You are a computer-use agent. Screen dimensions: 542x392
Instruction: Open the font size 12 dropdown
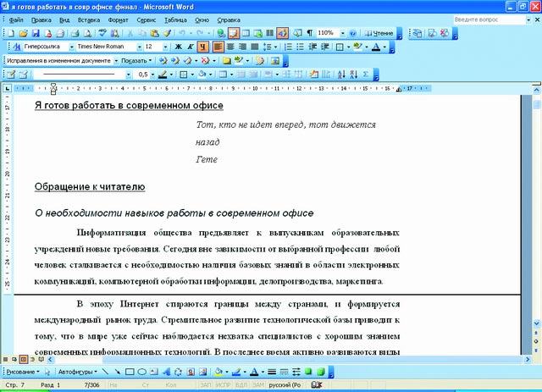click(x=165, y=47)
